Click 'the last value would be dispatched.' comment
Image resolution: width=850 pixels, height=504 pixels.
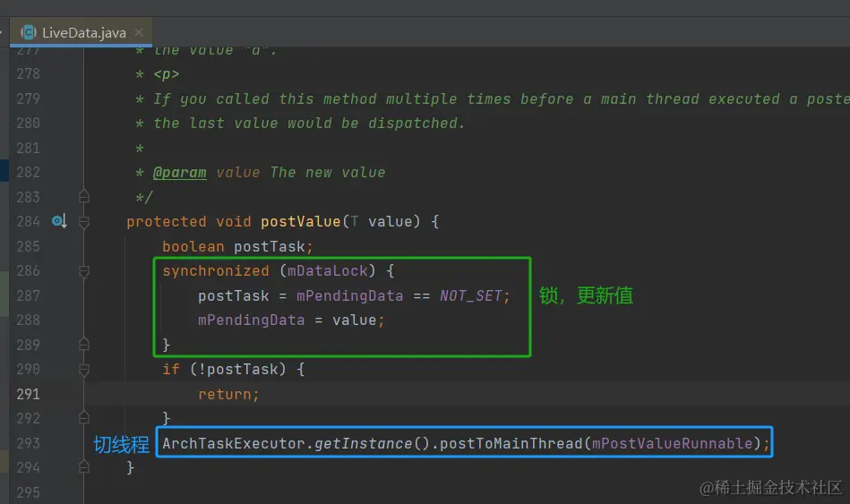(309, 124)
